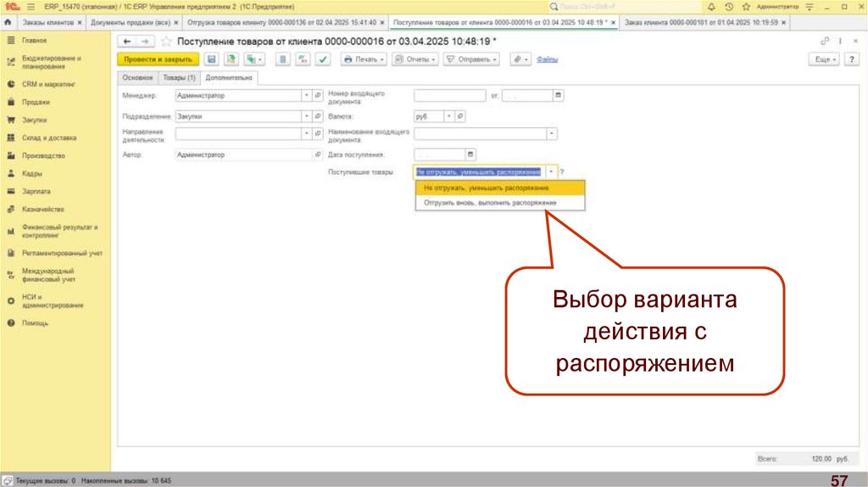Screen dimensions: 868x487
Task: Open help with question mark button
Action: tap(851, 59)
